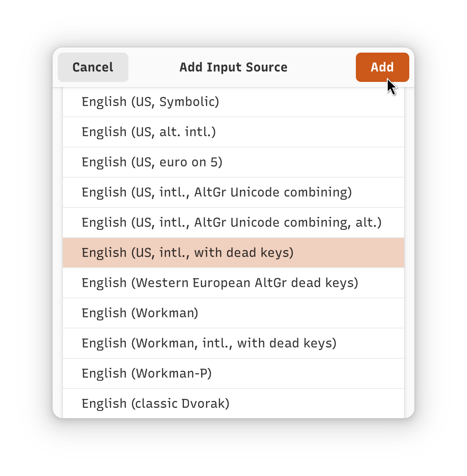The width and height of the screenshot is (467, 476).
Task: Confirm the selected input source with Add
Action: 382,67
